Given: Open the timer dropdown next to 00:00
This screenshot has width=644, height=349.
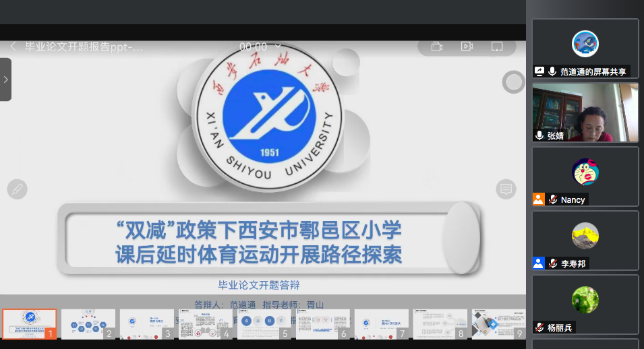Looking at the screenshot, I should tap(278, 46).
